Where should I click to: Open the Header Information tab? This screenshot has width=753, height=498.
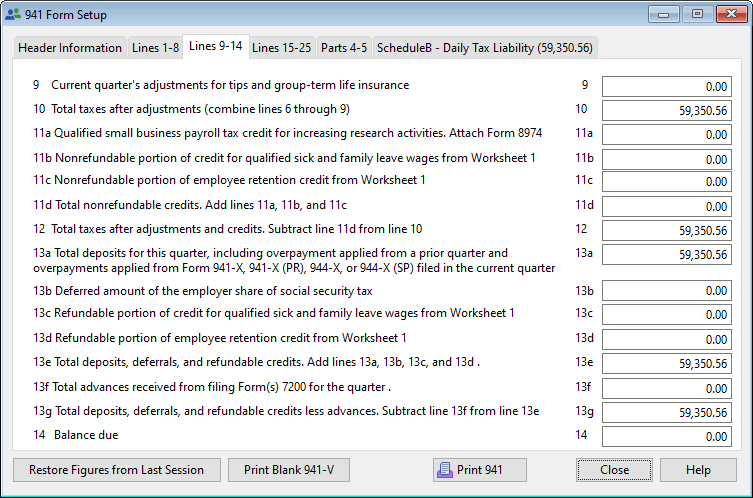click(69, 48)
